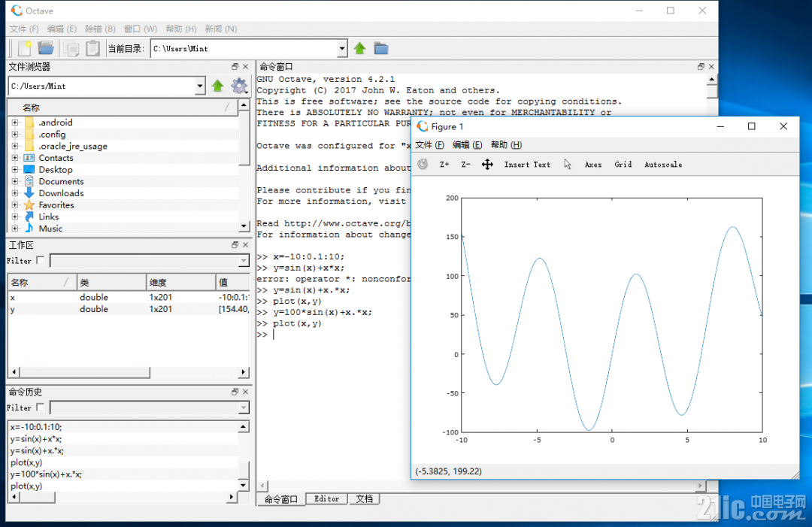The height and width of the screenshot is (527, 812).
Task: Switch to the Editor tab
Action: pyautogui.click(x=327, y=498)
